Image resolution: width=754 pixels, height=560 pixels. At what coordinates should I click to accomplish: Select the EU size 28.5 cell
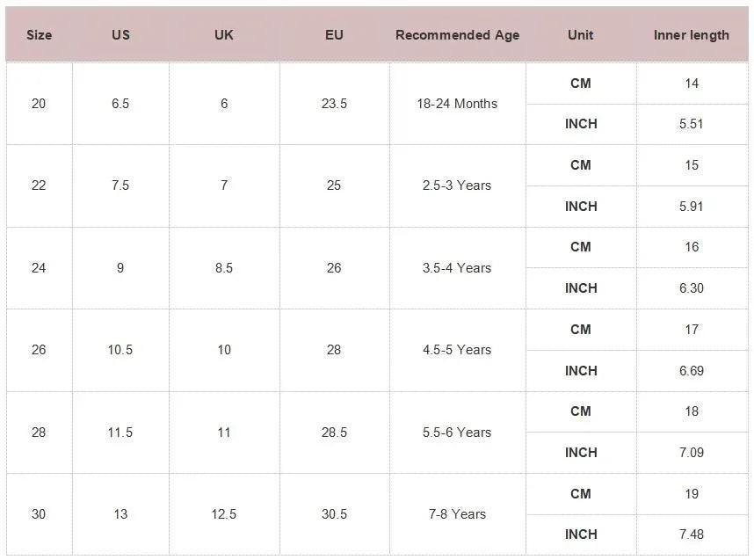click(334, 433)
